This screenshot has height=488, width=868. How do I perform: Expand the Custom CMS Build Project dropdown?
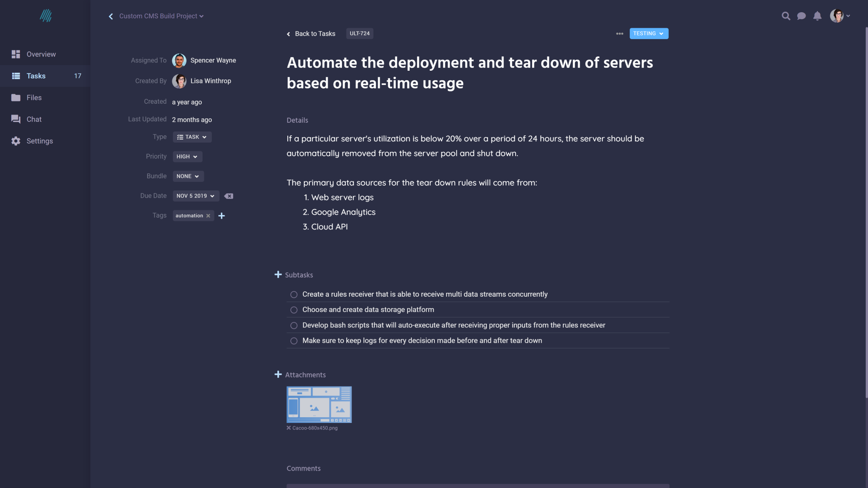point(161,16)
